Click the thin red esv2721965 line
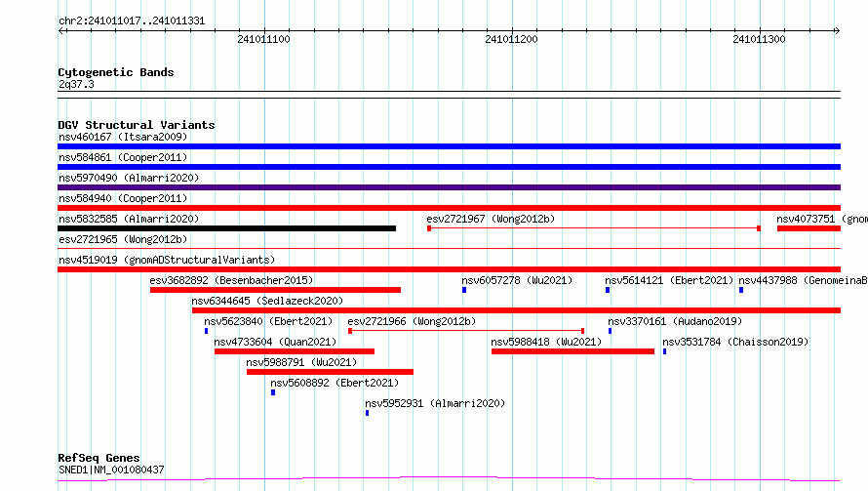This screenshot has height=491, width=868. click(x=449, y=249)
